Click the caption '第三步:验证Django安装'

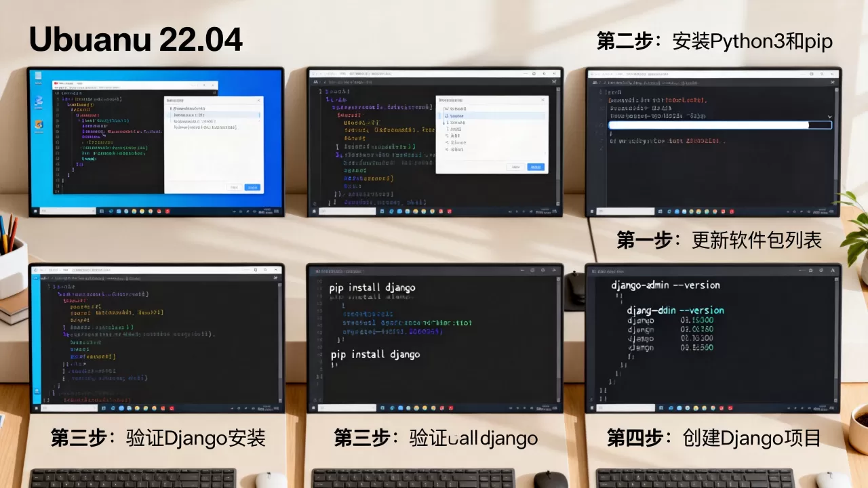click(158, 438)
